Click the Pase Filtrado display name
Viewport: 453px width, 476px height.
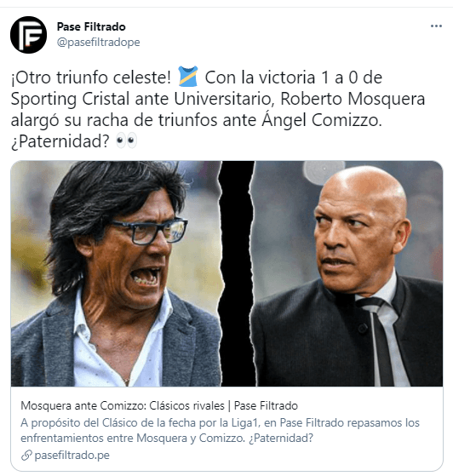[91, 26]
